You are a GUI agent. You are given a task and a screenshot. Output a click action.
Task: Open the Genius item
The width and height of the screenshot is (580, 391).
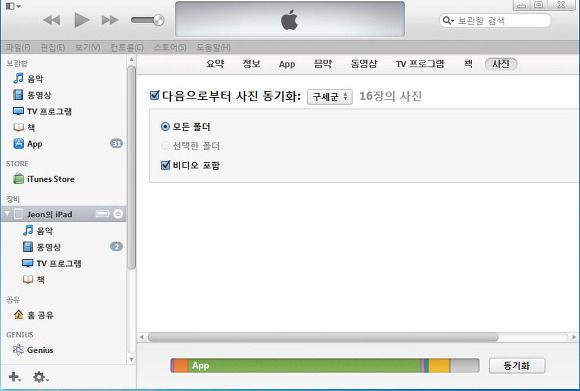(x=33, y=350)
